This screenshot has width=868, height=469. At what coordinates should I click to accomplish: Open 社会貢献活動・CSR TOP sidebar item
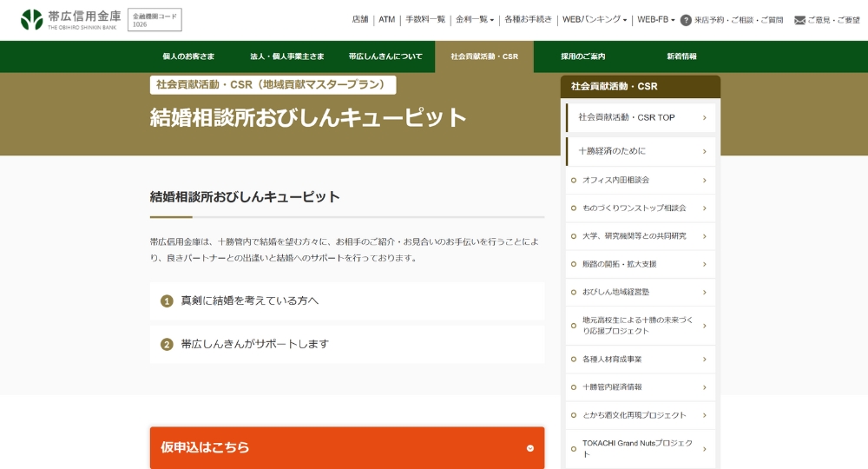641,117
